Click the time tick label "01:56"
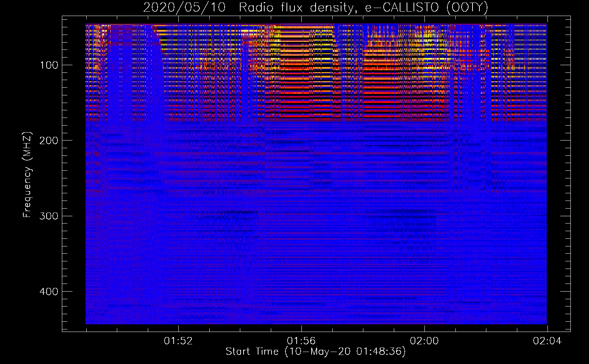589x364 pixels. click(x=301, y=341)
